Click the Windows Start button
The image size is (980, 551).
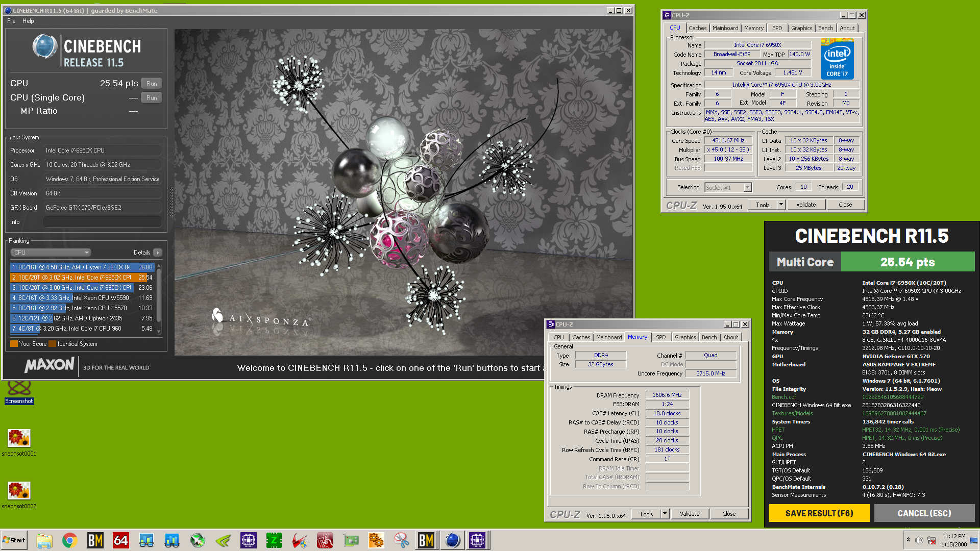pos(14,540)
